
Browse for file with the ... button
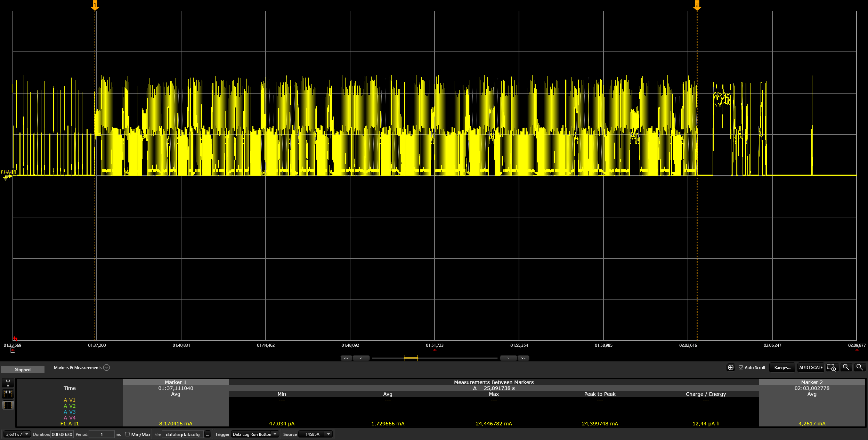(208, 434)
